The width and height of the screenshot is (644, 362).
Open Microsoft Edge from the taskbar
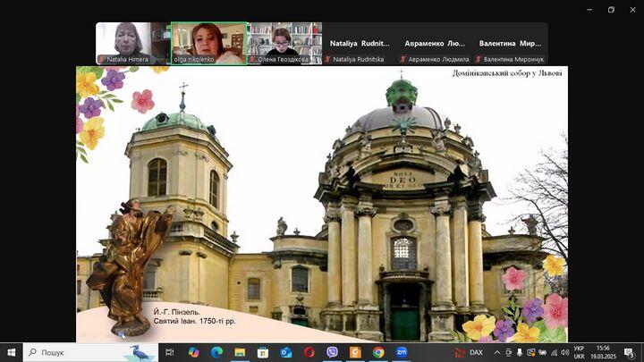pyautogui.click(x=216, y=352)
